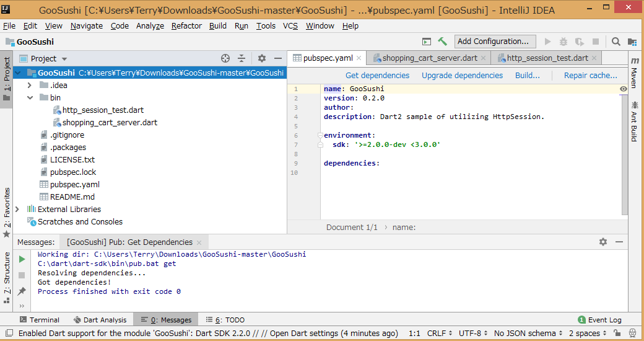Open the Maven tool window
The image size is (644, 341).
point(634,73)
